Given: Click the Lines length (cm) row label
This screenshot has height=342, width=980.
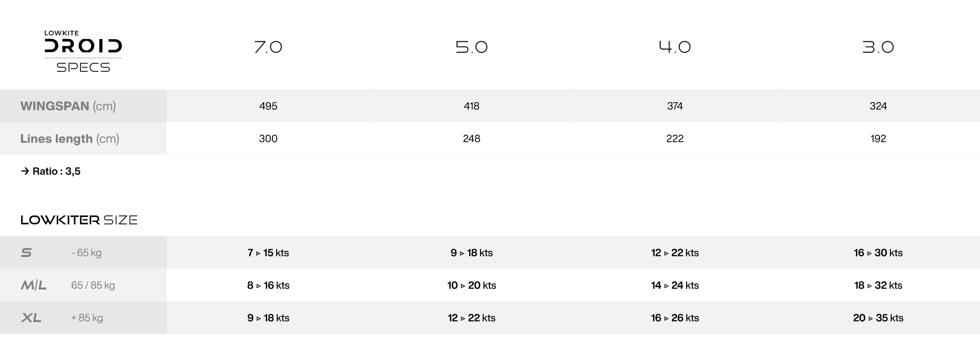Looking at the screenshot, I should pyautogui.click(x=70, y=139).
